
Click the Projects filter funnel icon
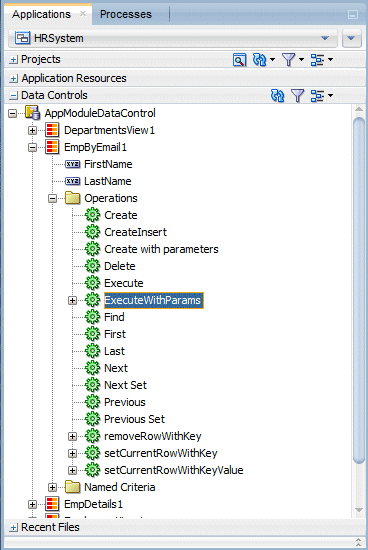[289, 60]
